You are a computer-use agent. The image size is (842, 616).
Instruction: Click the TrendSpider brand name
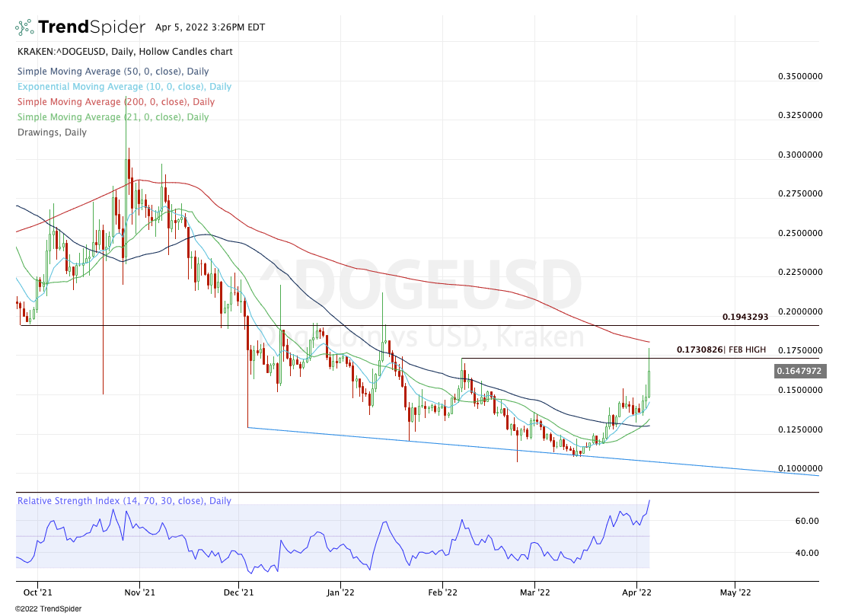click(x=91, y=27)
